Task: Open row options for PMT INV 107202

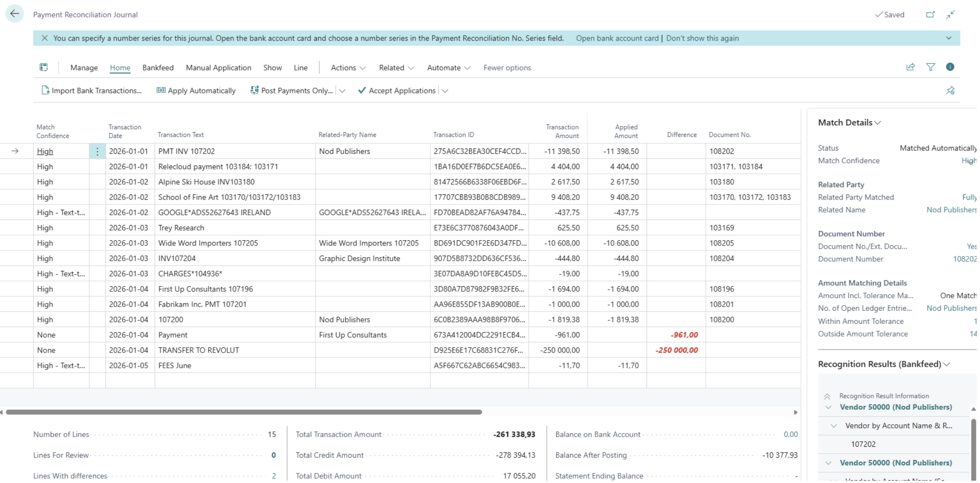Action: click(x=97, y=151)
